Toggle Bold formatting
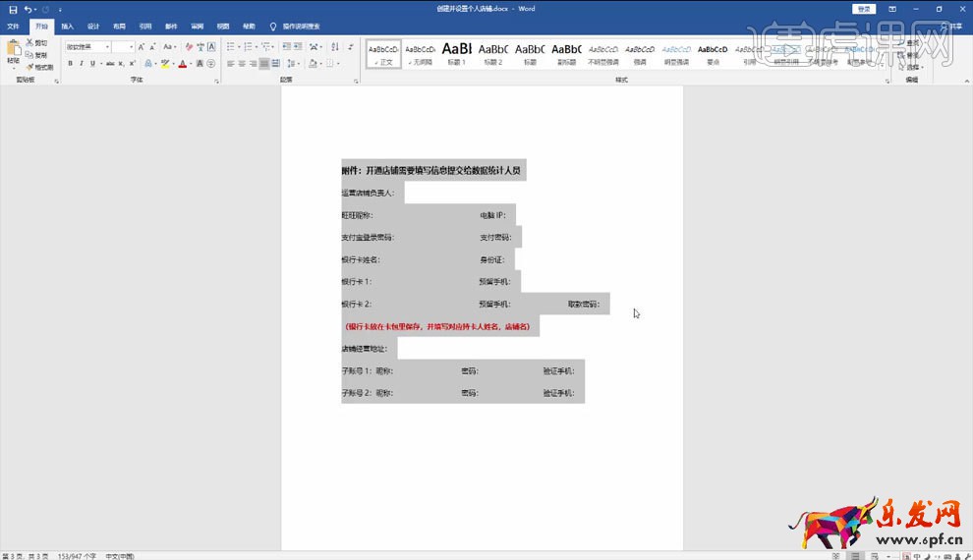973x560 pixels. coord(70,64)
